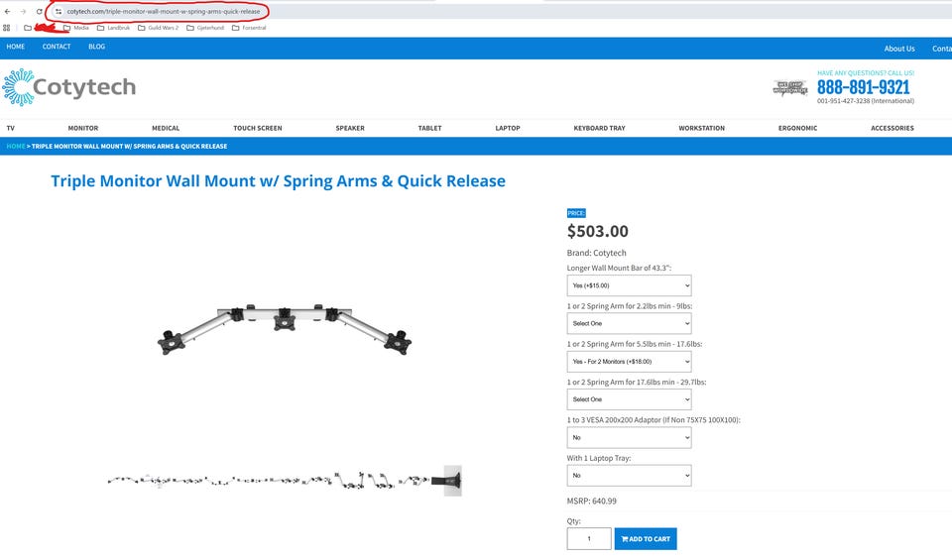Expand the VESA 200x200 Adaptor dropdown
Image resolution: width=952 pixels, height=560 pixels.
pos(629,437)
